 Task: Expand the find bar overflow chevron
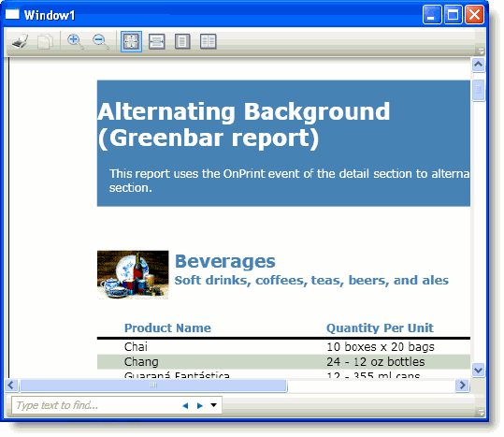pyautogui.click(x=481, y=412)
